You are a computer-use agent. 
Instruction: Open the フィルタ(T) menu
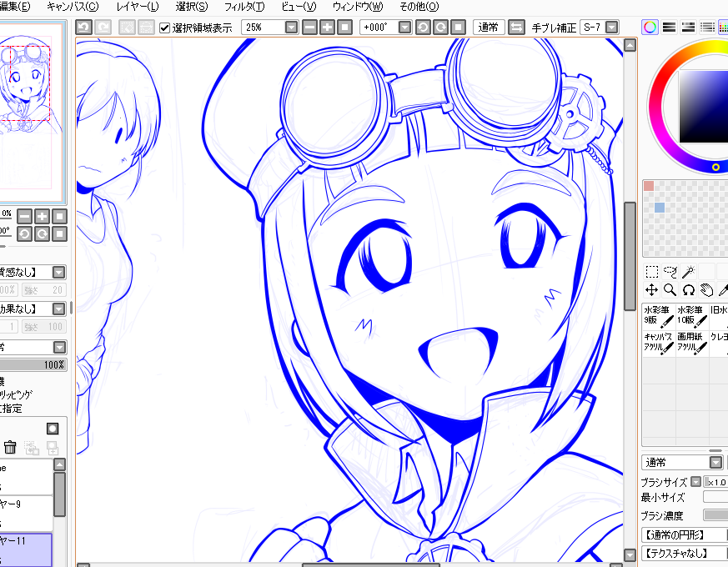point(244,7)
